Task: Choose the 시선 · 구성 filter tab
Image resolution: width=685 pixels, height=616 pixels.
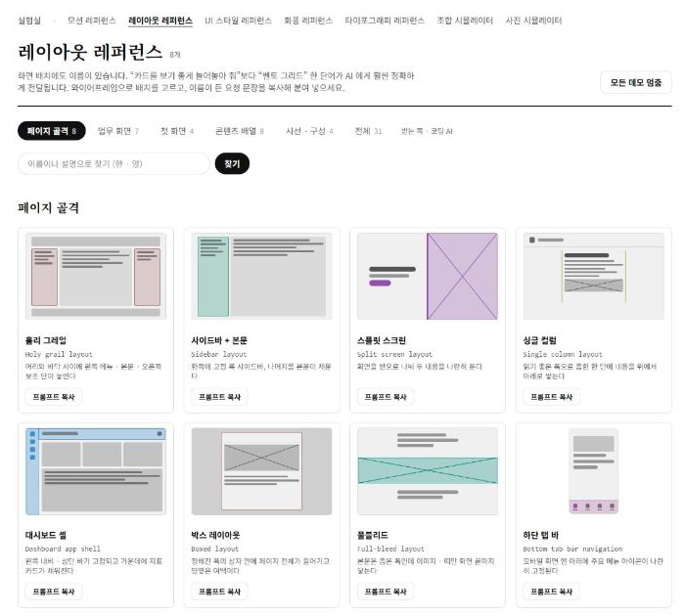Action: point(309,131)
